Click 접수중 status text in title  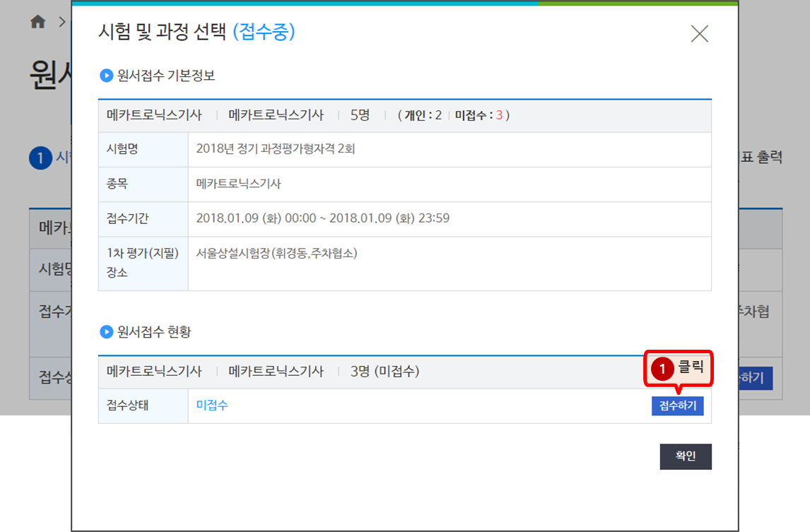coord(264,32)
